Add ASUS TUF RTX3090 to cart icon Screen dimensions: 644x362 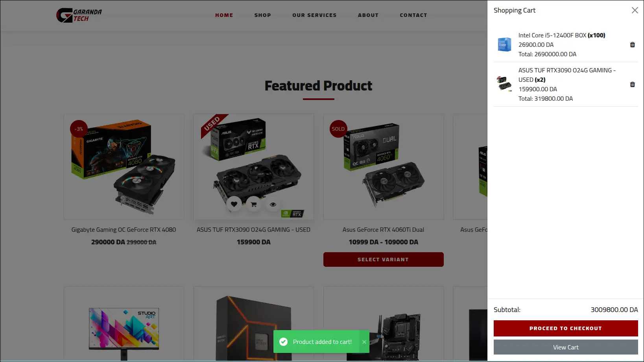(x=254, y=204)
